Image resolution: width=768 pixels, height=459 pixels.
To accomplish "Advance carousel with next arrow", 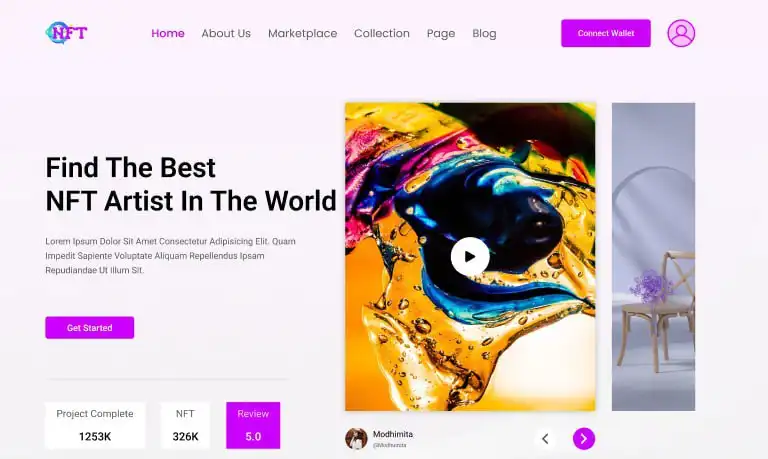I will pos(583,438).
